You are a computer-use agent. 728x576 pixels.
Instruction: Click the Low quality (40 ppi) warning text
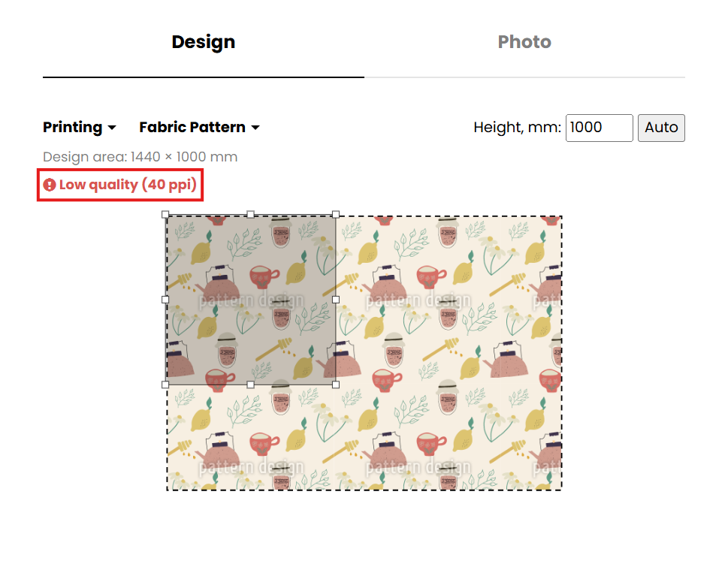point(128,185)
